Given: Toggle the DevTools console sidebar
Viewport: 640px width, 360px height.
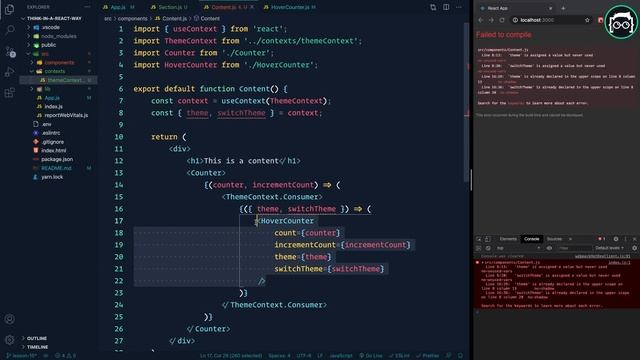Looking at the screenshot, I should 479,248.
